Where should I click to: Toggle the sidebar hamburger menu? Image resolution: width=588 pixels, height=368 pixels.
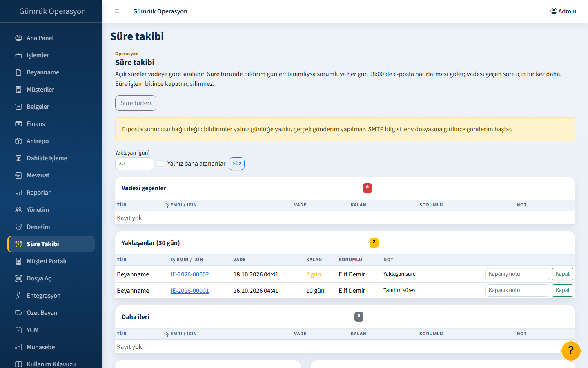[117, 11]
